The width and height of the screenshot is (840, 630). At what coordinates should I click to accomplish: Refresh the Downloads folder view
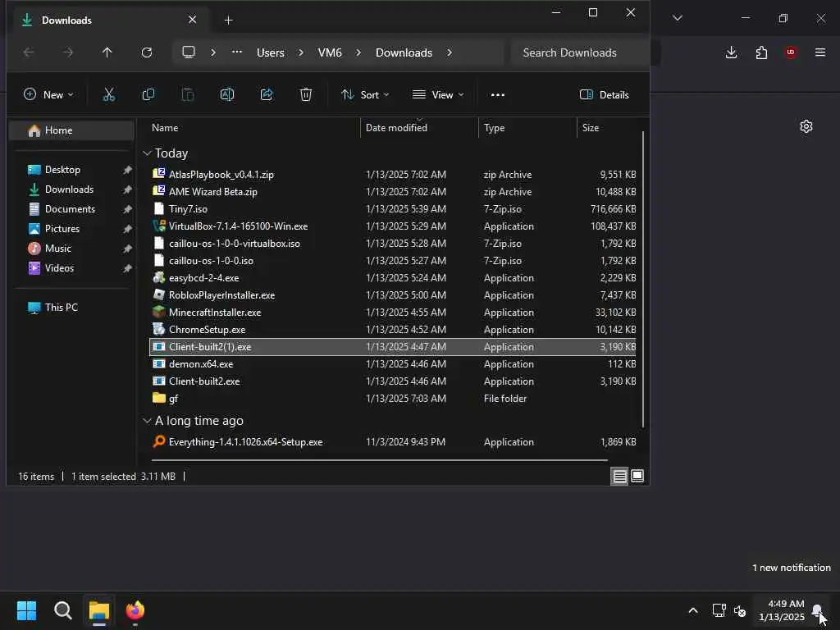(147, 52)
